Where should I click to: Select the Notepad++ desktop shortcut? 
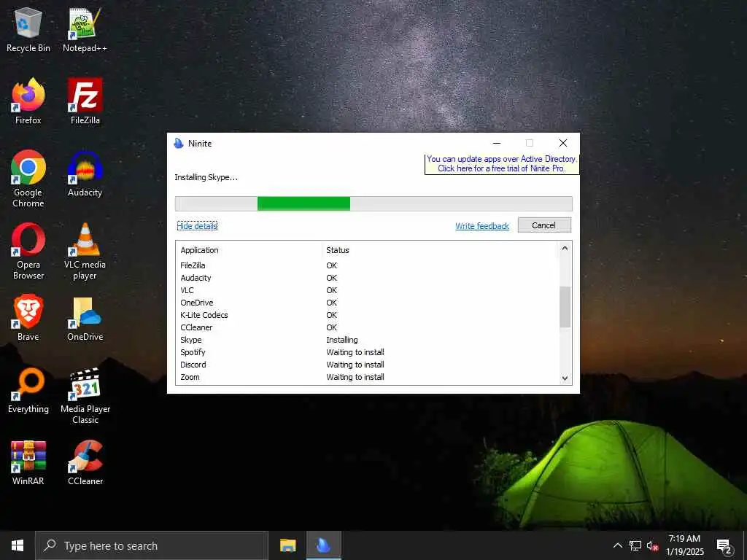(85, 29)
